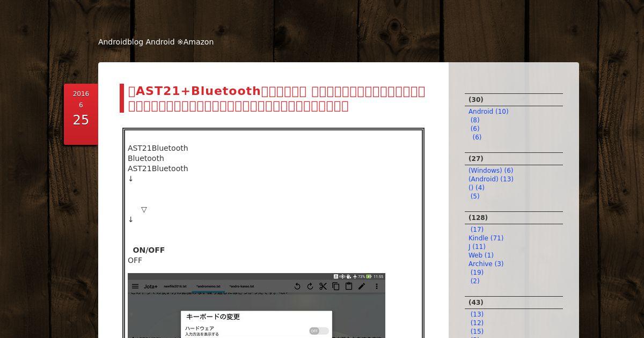Open the Archive (3) category link

point(486,264)
